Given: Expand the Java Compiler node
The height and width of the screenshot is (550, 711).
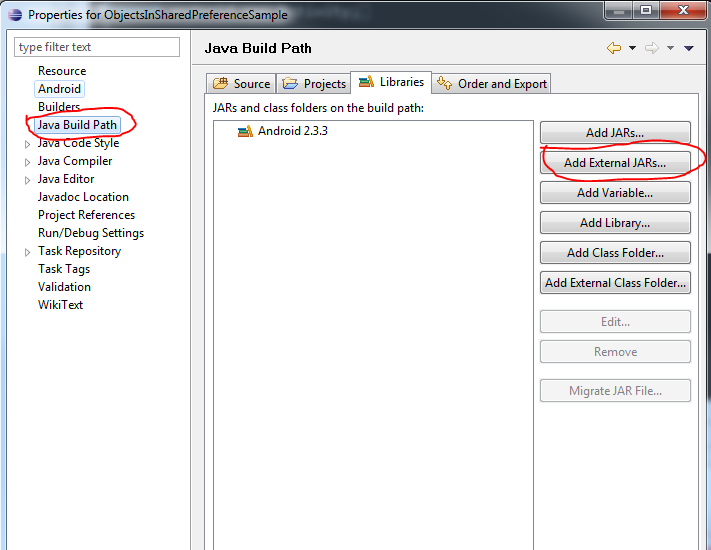Looking at the screenshot, I should click(27, 162).
